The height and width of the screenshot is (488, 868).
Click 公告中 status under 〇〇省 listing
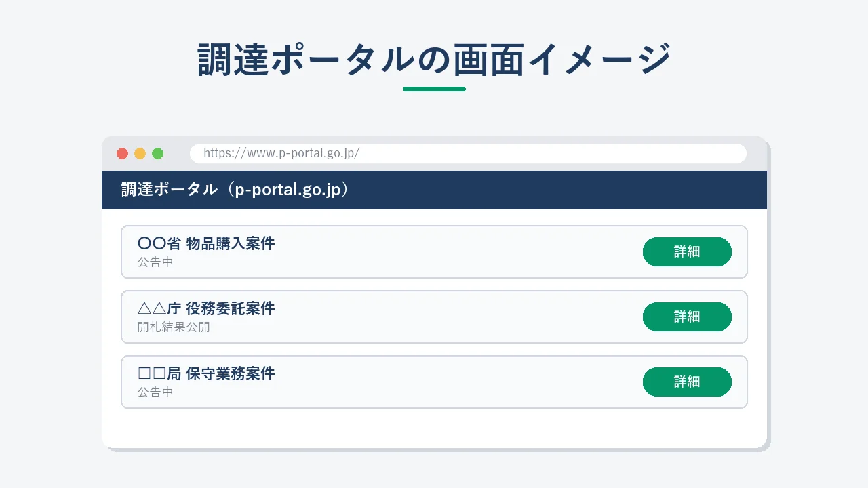pos(155,262)
